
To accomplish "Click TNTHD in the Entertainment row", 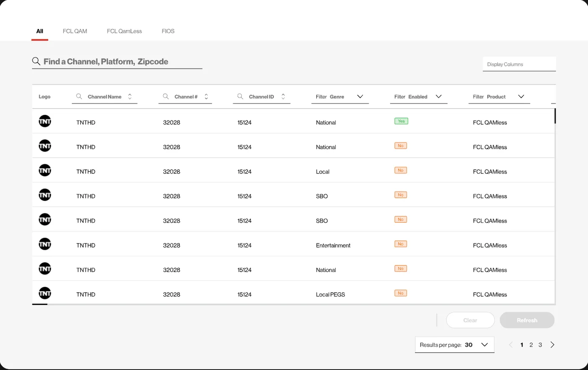I will (86, 246).
